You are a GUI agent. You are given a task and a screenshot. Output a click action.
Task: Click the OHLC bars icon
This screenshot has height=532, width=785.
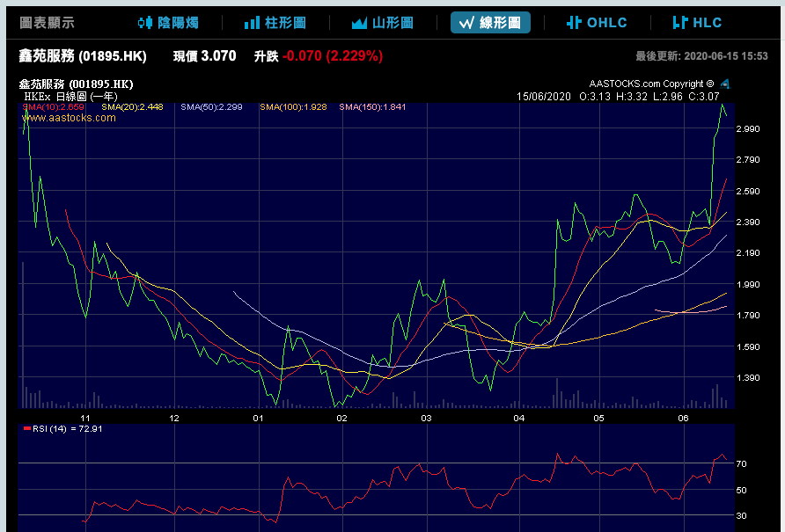pyautogui.click(x=574, y=23)
